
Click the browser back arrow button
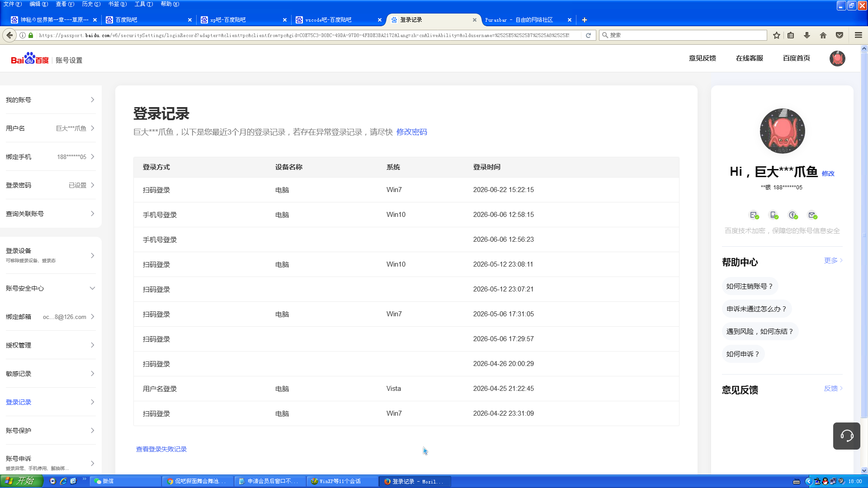pyautogui.click(x=9, y=35)
